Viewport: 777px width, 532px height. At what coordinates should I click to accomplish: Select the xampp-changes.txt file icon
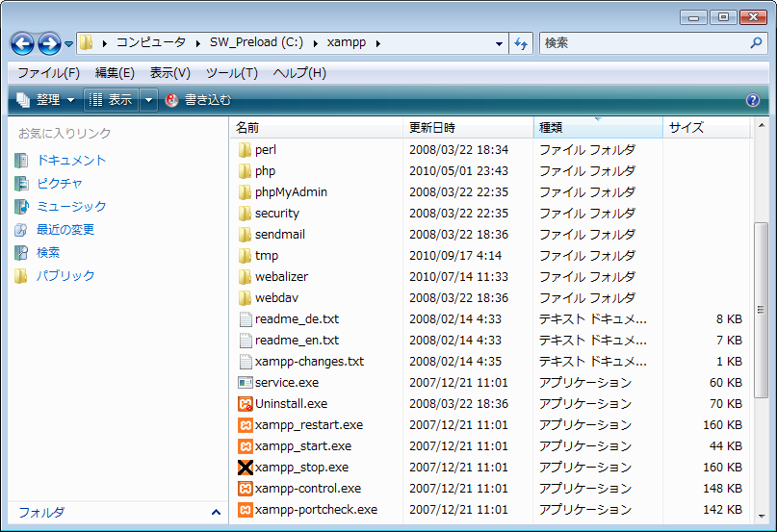tap(246, 362)
